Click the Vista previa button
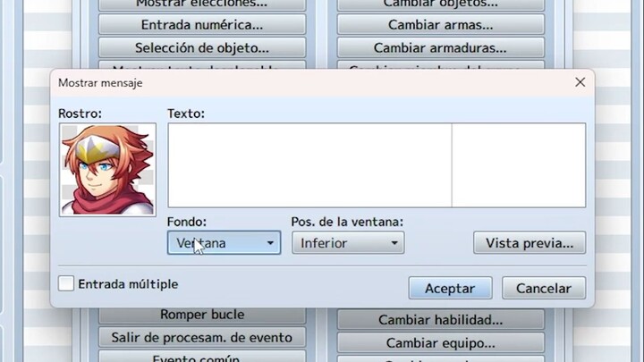This screenshot has width=644, height=362. tap(530, 242)
